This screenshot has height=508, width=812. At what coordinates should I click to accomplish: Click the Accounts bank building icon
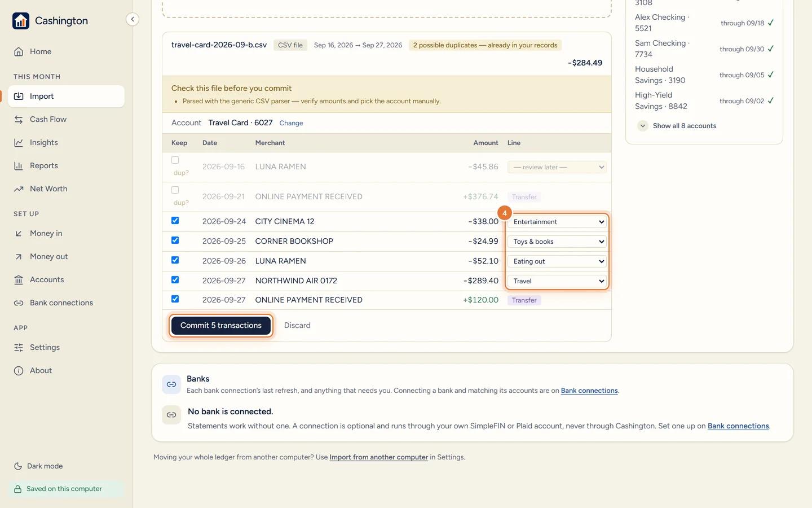coord(19,279)
